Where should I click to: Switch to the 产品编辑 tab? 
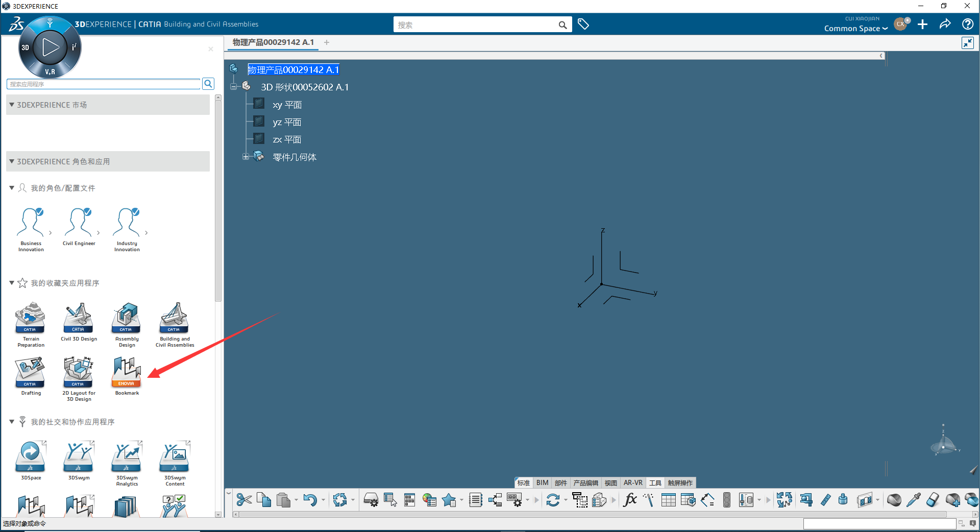coord(585,482)
